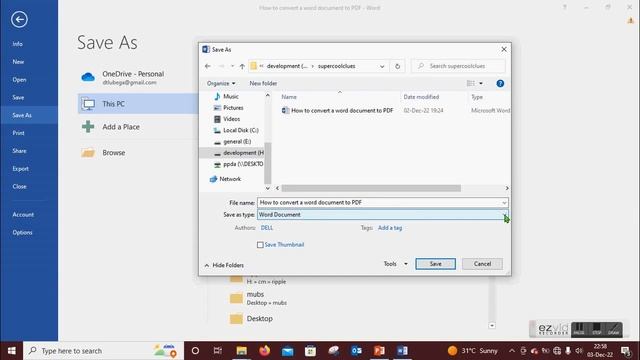640x360 pixels.
Task: Expand the address bar path dropdown
Action: [x=382, y=66]
